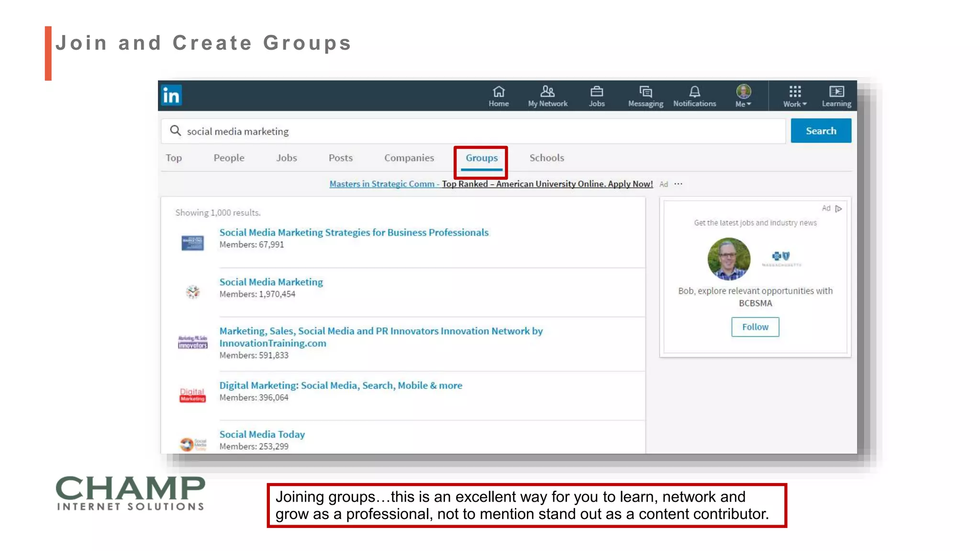Open the Social Media Marketing group link

pos(271,282)
